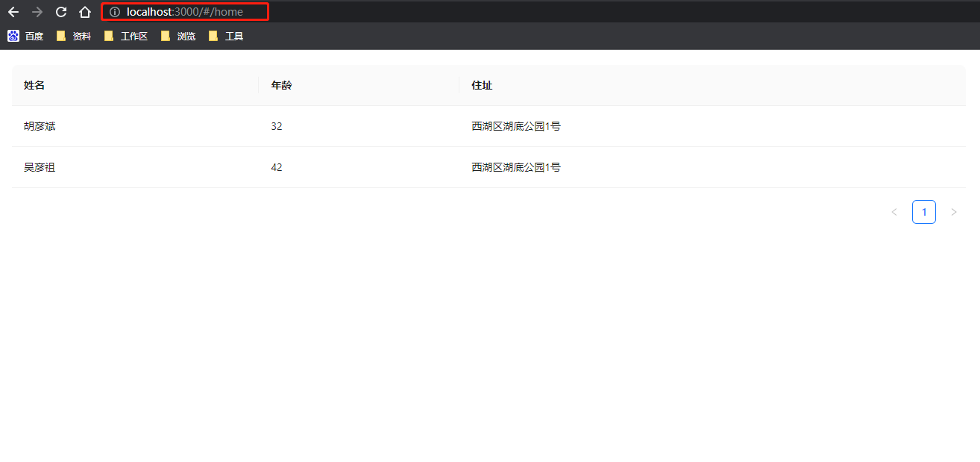Viewport: 980px width, 462px height.
Task: Go to previous page in pagination
Action: coord(894,212)
